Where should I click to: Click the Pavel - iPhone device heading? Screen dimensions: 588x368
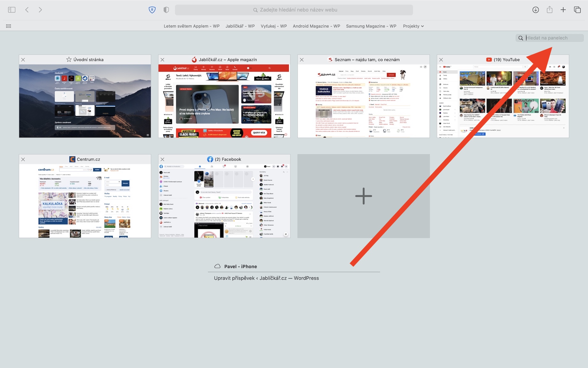point(241,267)
